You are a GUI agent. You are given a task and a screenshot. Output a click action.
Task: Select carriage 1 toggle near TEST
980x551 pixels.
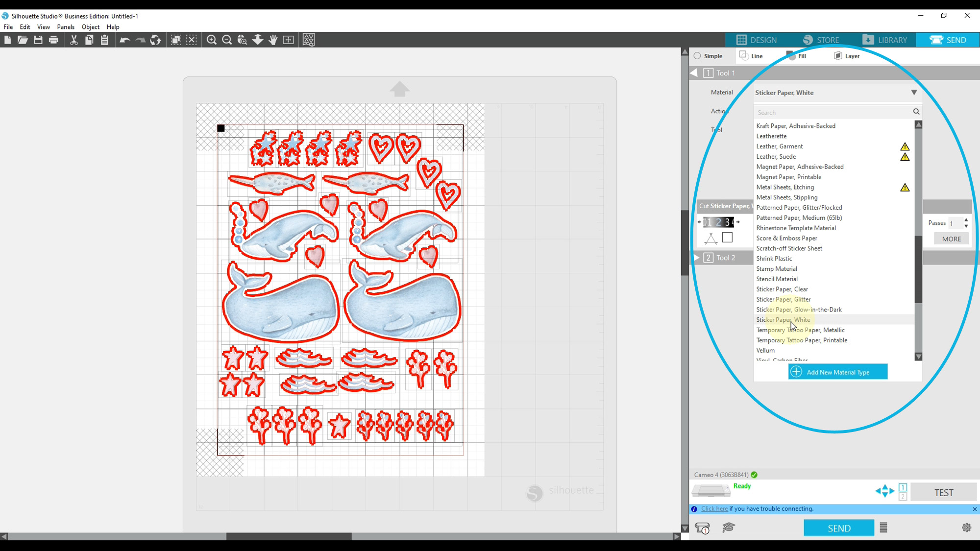coord(903,487)
